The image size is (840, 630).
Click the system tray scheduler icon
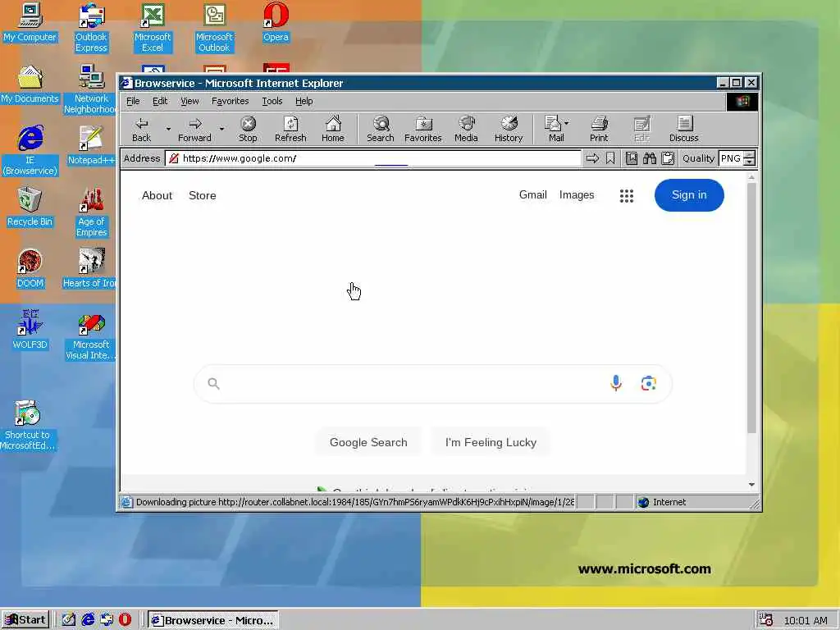pyautogui.click(x=766, y=620)
